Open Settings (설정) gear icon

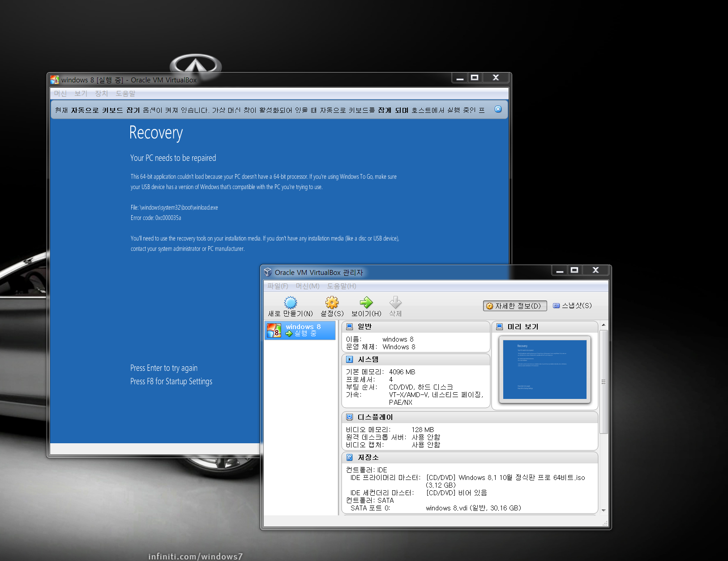point(332,303)
